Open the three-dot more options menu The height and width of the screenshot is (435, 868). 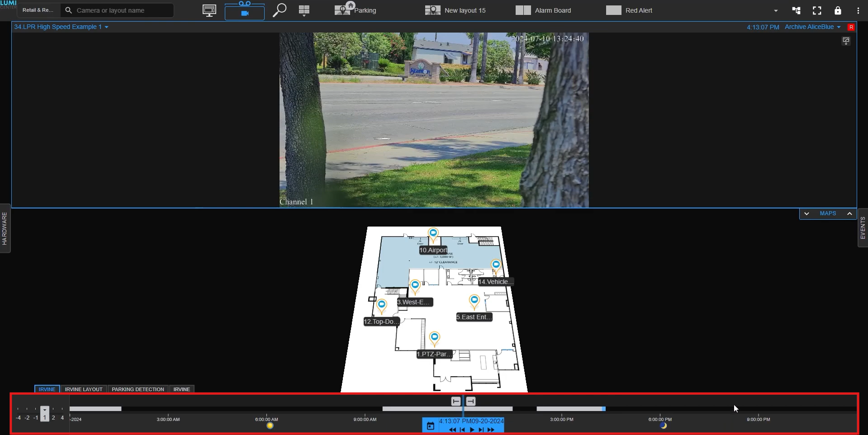tap(858, 10)
